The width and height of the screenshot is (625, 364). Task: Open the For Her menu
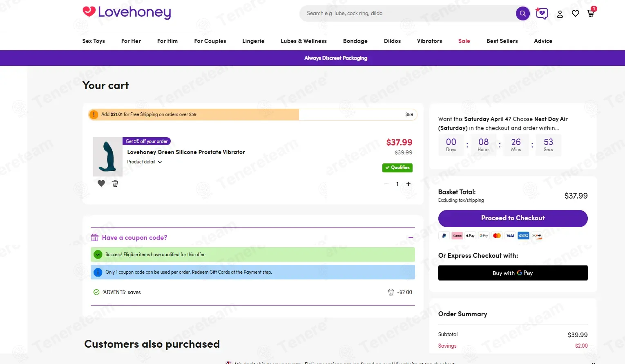pos(131,41)
